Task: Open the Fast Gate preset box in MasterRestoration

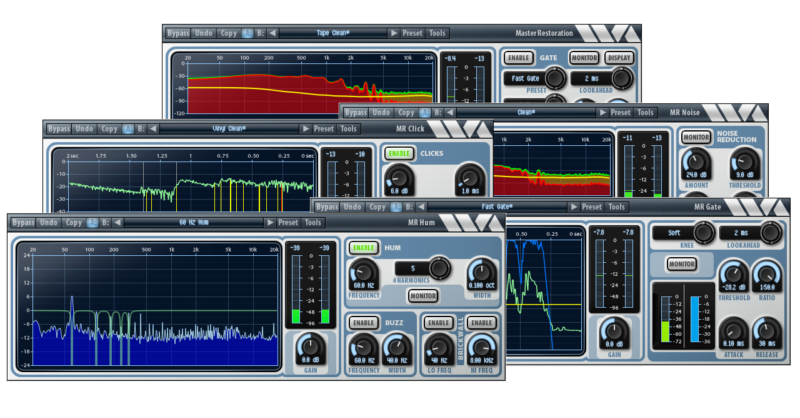Action: click(525, 79)
